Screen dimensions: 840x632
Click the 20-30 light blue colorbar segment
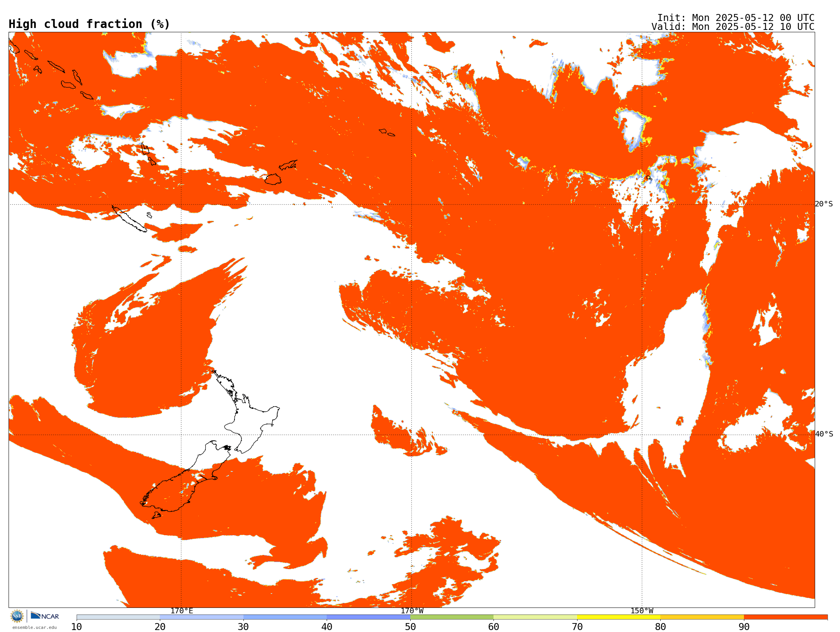(202, 617)
